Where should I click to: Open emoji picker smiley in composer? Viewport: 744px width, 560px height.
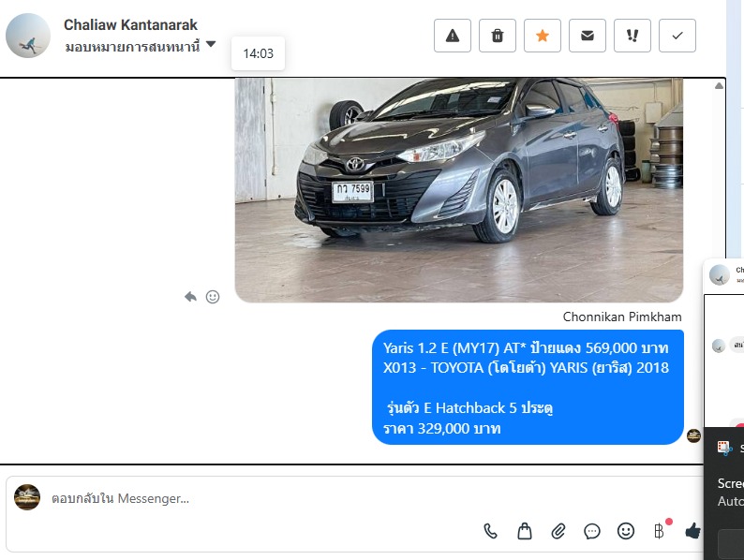[x=626, y=531]
